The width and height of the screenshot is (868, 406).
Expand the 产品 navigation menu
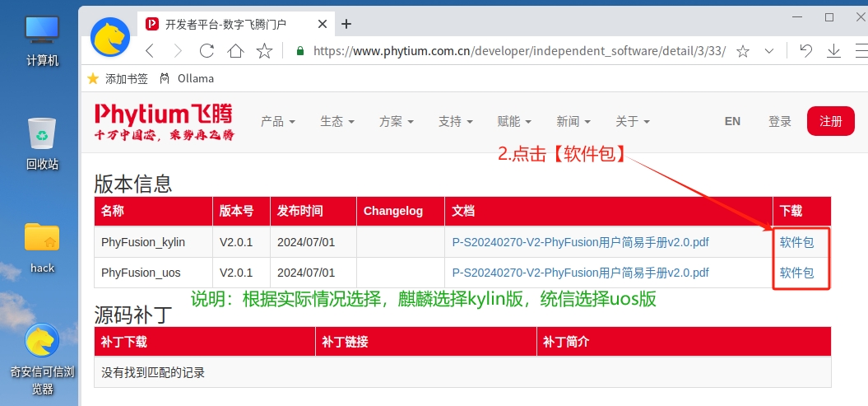pos(278,121)
